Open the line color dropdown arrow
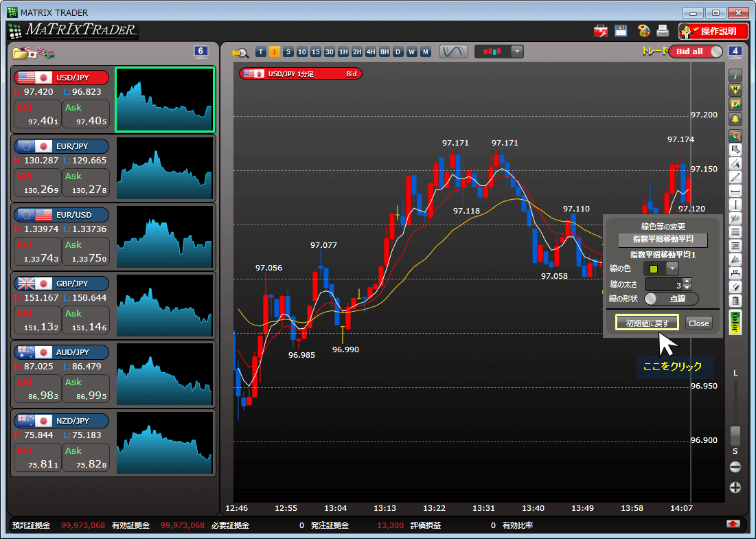This screenshot has height=539, width=756. [x=672, y=268]
